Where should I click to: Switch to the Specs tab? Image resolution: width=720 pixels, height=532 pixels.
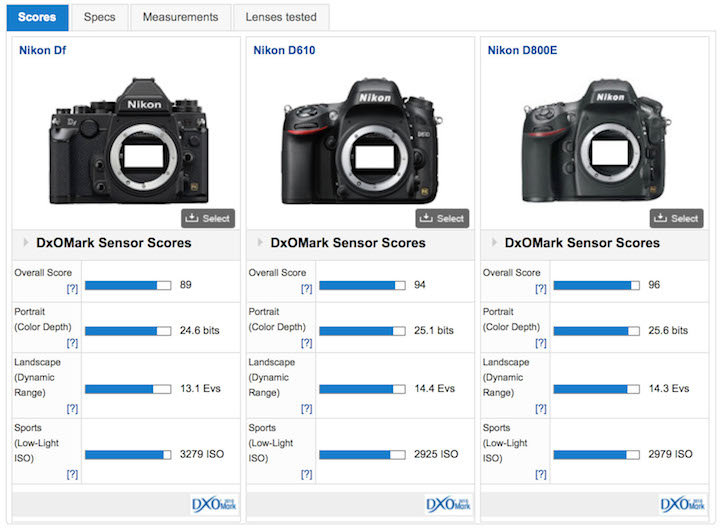point(99,17)
